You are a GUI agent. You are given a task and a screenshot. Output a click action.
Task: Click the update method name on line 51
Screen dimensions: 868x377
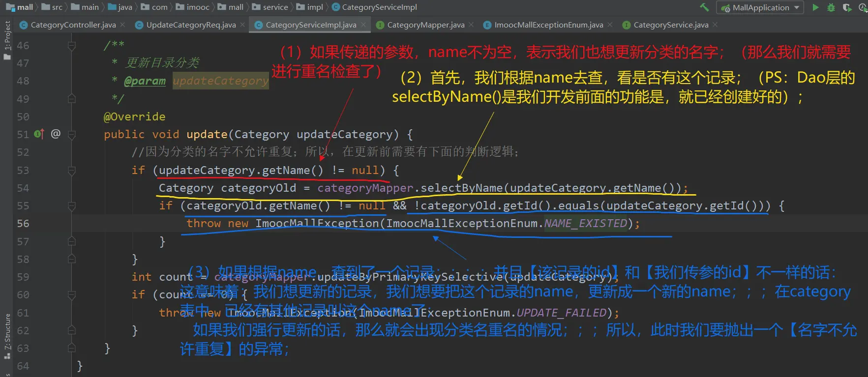tap(207, 134)
